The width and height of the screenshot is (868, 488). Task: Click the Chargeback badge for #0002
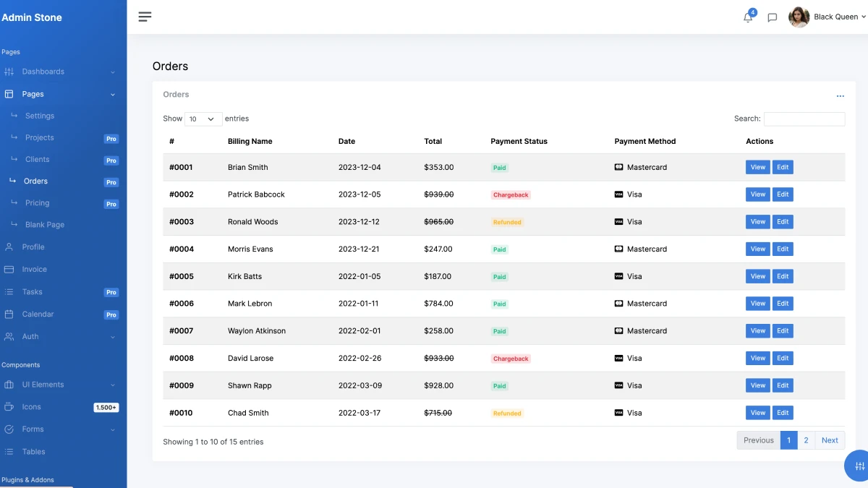pos(511,195)
